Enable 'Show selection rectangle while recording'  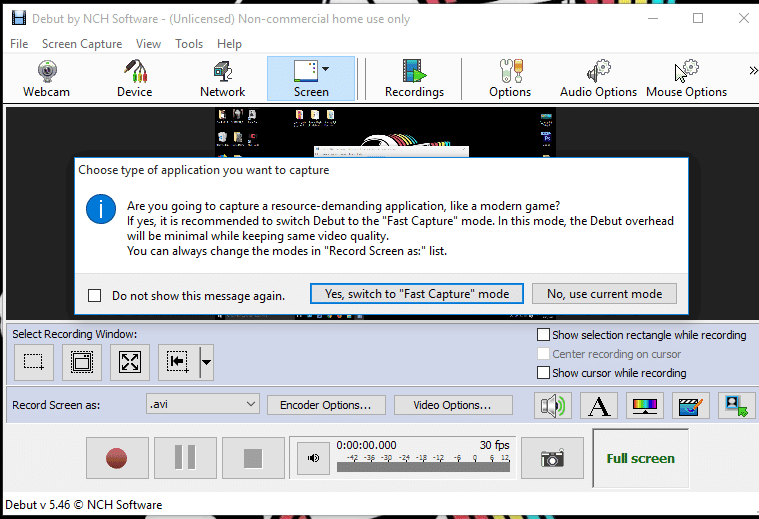[544, 335]
